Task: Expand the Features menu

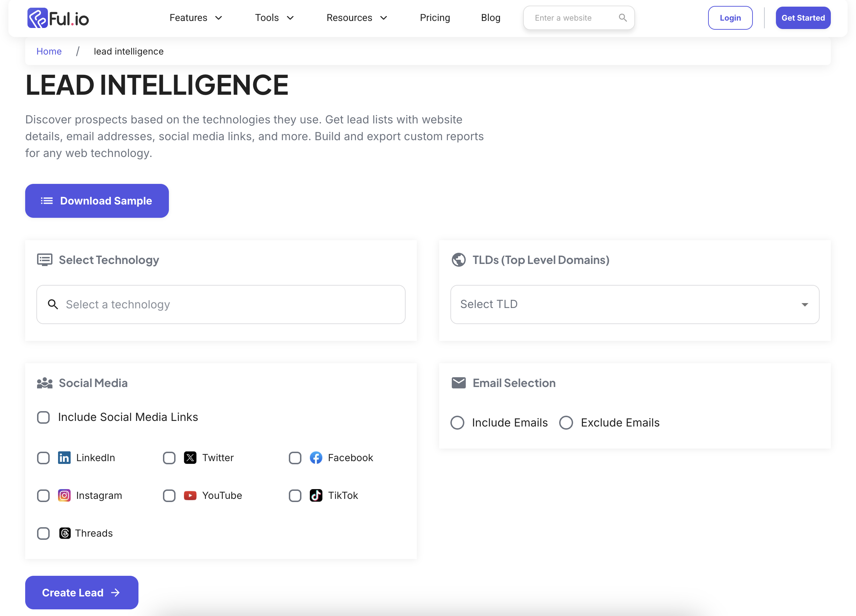Action: [x=195, y=18]
